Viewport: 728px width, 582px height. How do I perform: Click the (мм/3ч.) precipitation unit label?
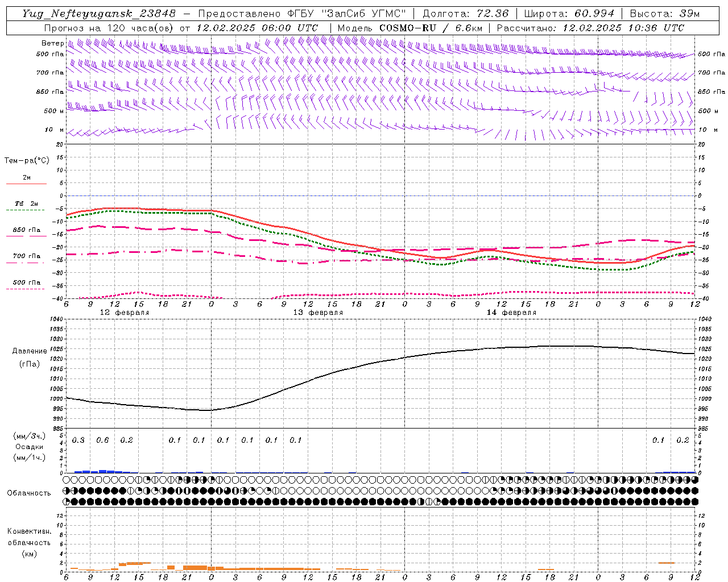[x=29, y=436]
